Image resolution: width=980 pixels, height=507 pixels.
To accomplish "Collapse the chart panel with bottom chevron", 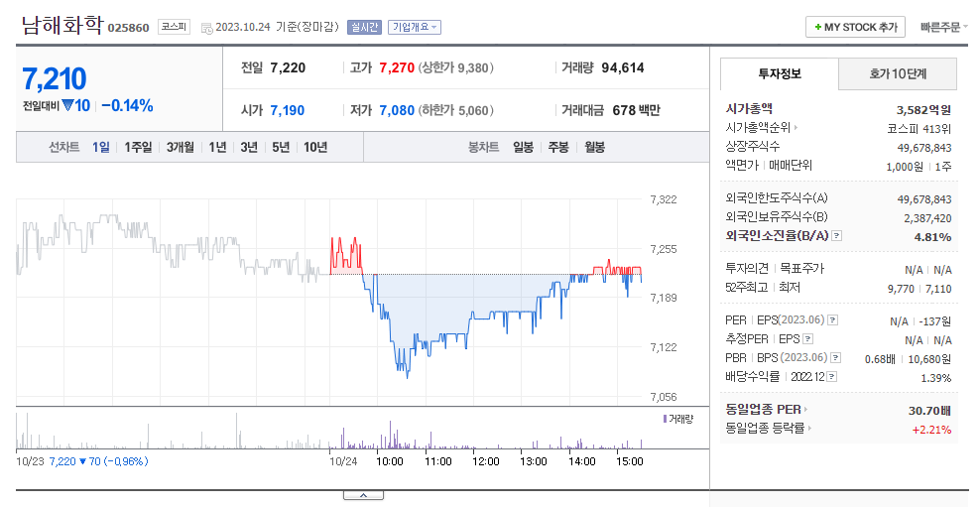I will coord(363,495).
